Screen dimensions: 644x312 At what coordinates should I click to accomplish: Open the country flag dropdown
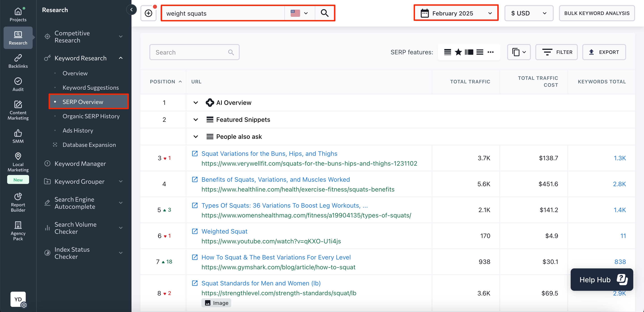coord(299,13)
